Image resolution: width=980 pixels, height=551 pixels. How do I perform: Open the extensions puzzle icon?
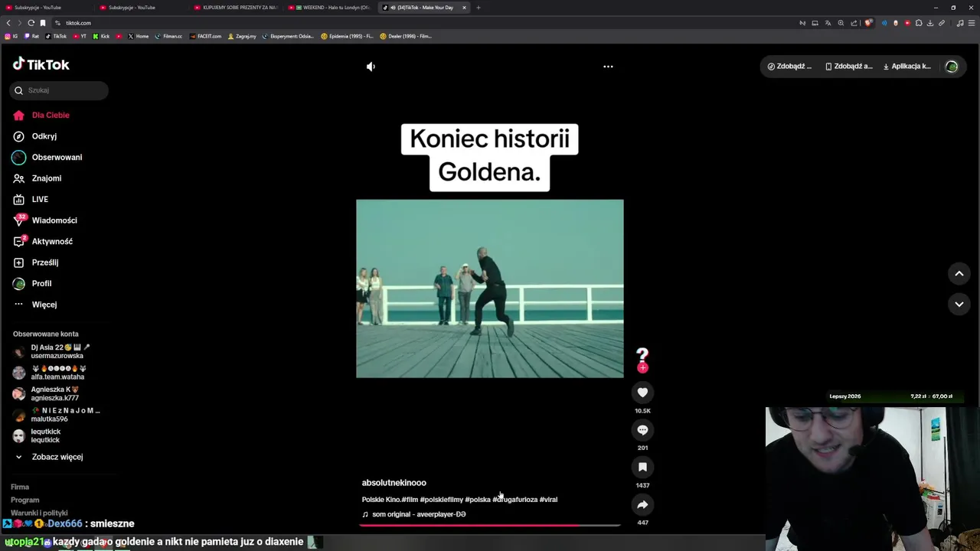[x=919, y=23]
